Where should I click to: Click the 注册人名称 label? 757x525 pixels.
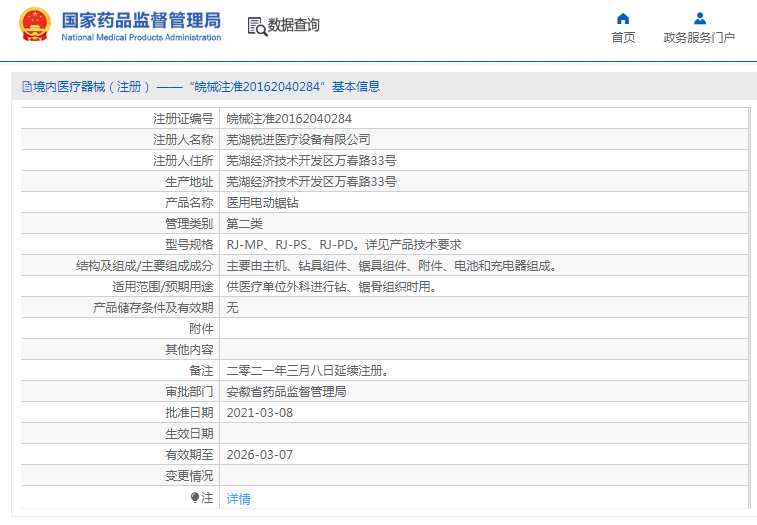[183, 140]
